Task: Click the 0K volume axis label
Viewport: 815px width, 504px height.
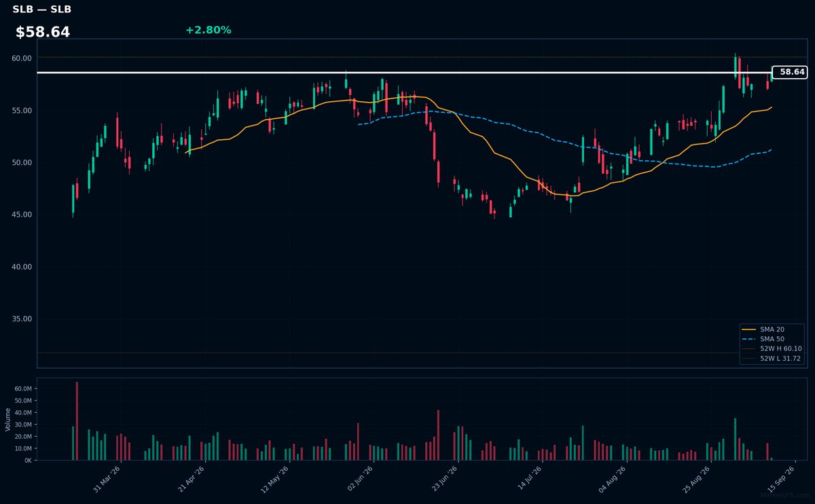Action: pos(28,461)
